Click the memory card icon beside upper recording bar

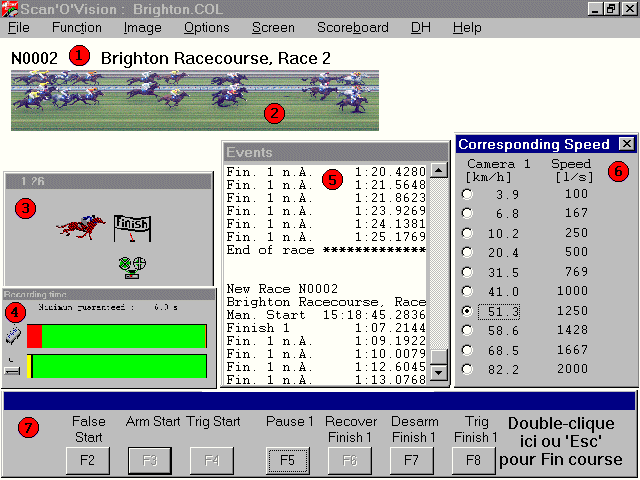[x=13, y=335]
